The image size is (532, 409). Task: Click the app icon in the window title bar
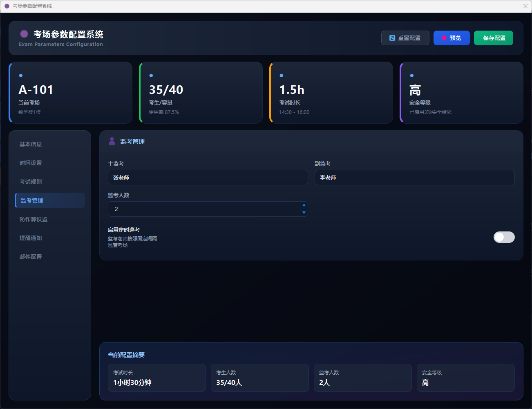click(x=7, y=6)
